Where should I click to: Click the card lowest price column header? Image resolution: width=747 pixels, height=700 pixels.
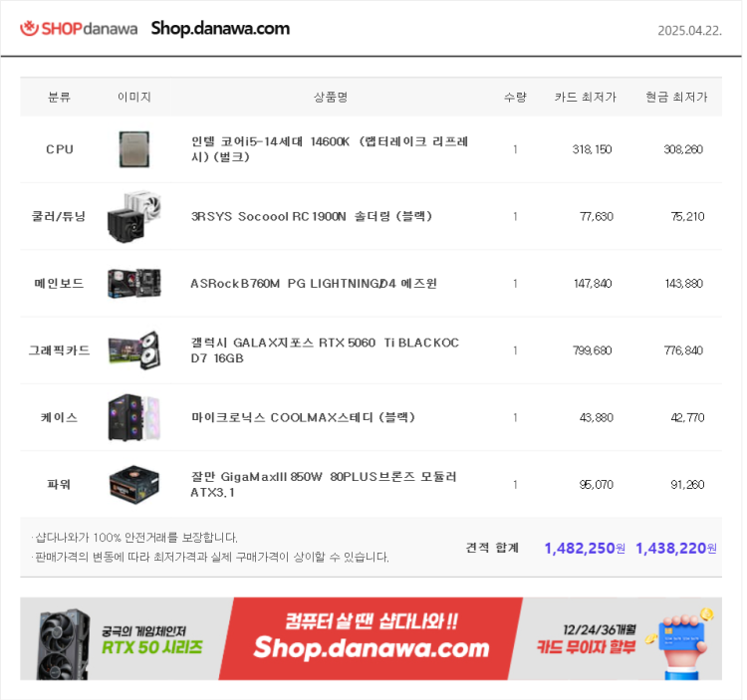click(x=585, y=98)
